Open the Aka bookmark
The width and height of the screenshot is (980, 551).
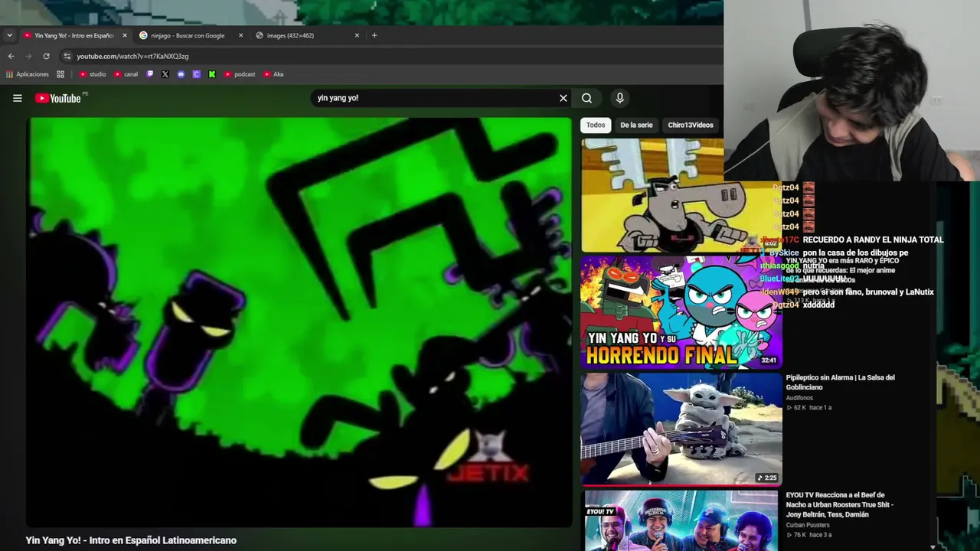click(273, 74)
